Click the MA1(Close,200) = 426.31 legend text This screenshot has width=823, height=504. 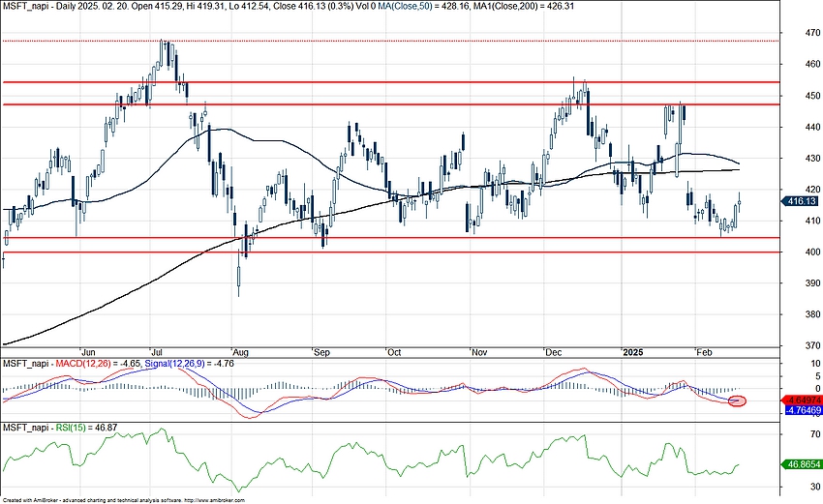pos(523,7)
